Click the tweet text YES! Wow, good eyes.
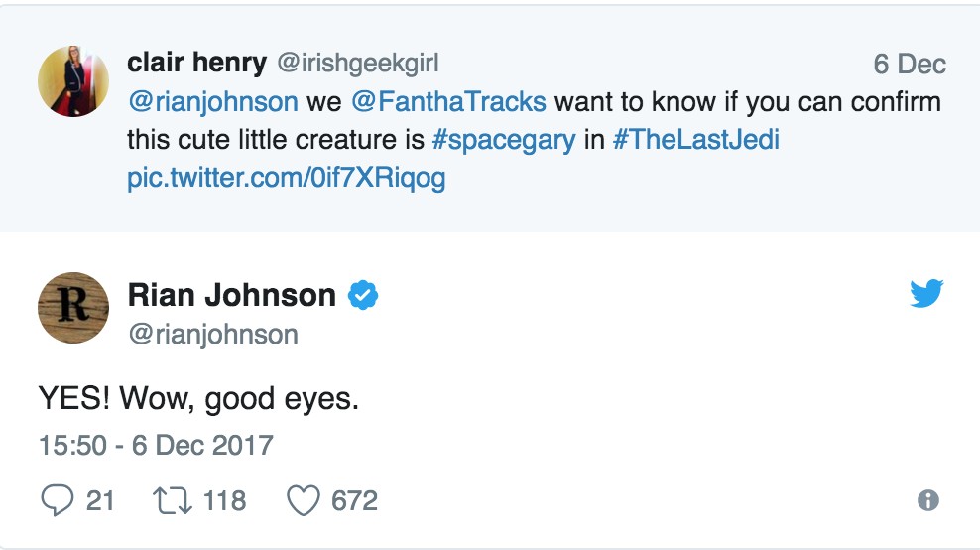980x550 pixels. [197, 397]
